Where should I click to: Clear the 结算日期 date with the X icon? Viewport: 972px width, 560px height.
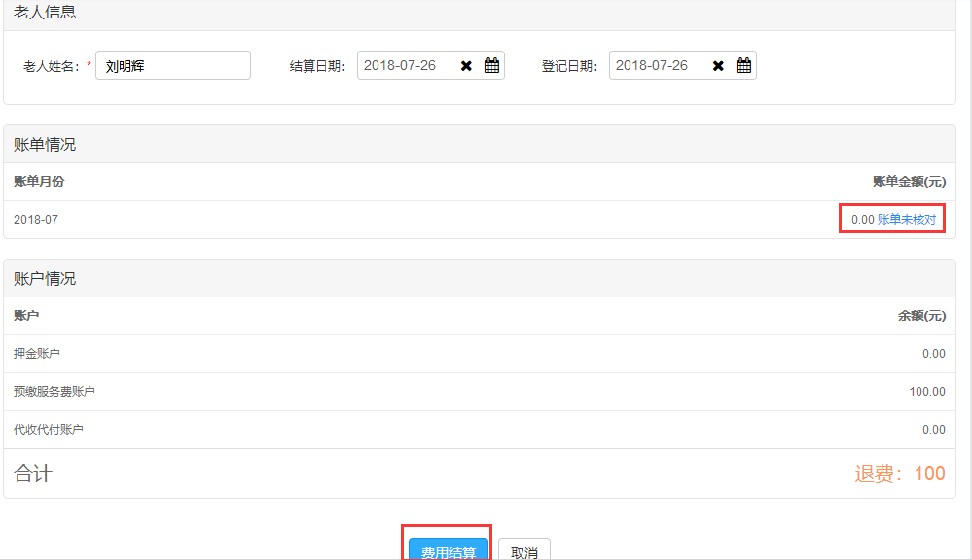click(x=466, y=66)
